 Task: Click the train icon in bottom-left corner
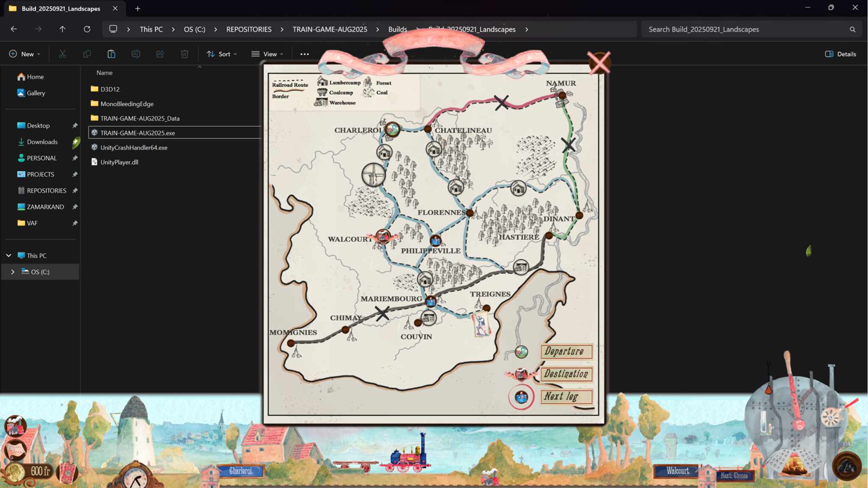pyautogui.click(x=15, y=426)
